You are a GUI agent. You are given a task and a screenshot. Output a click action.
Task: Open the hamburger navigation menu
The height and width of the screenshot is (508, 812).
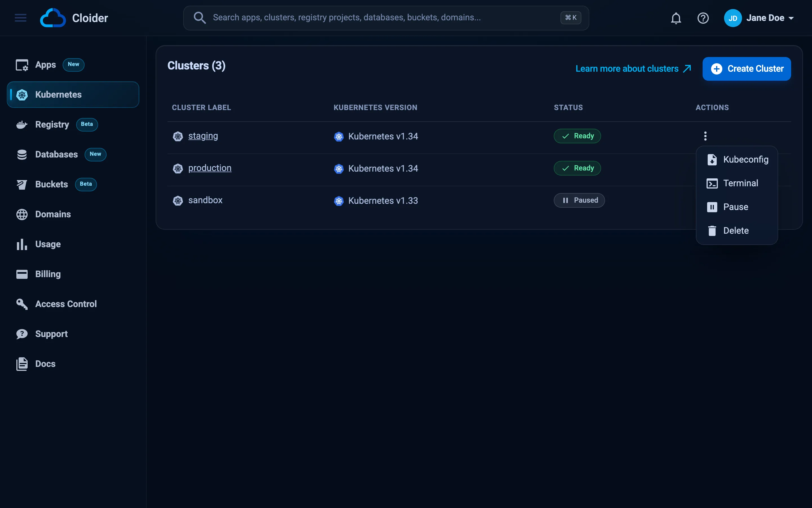pos(21,18)
